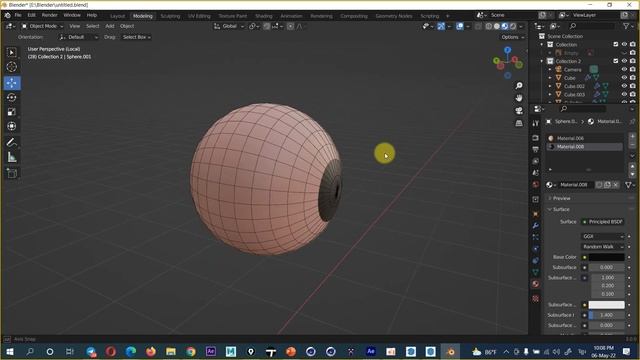Open the Window menu
640x360 pixels.
72,15
